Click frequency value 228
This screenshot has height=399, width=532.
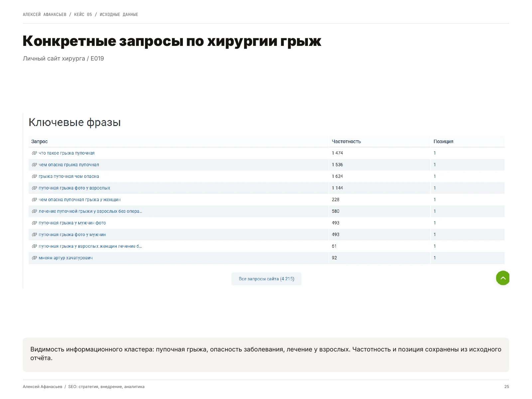pos(335,199)
